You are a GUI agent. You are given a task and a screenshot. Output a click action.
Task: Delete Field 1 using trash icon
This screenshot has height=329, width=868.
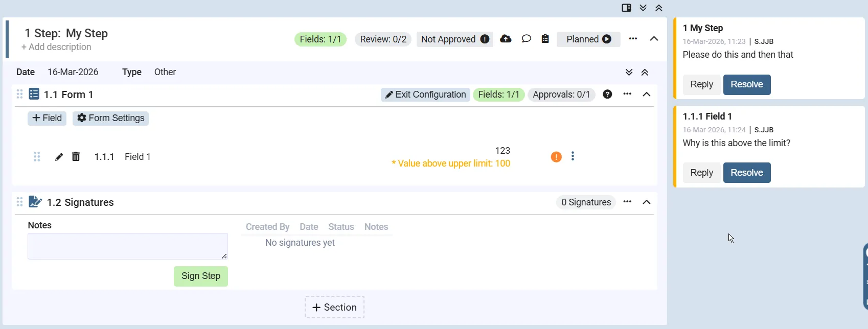76,157
